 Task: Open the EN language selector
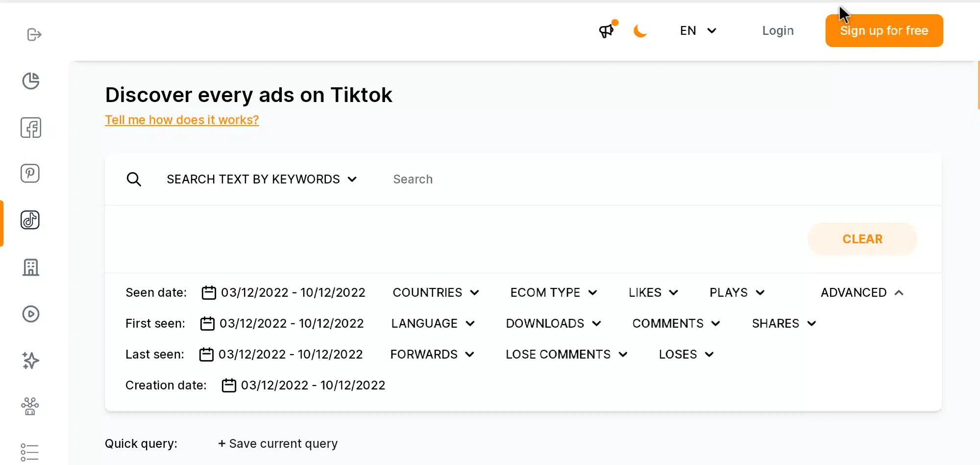click(697, 30)
